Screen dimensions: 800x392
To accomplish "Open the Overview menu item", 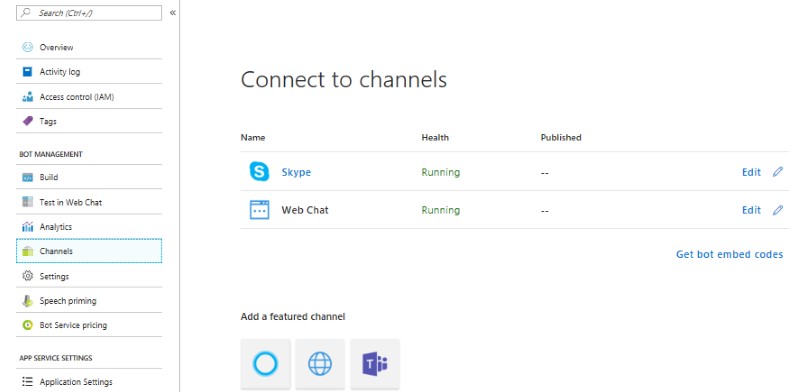I will [89, 47].
